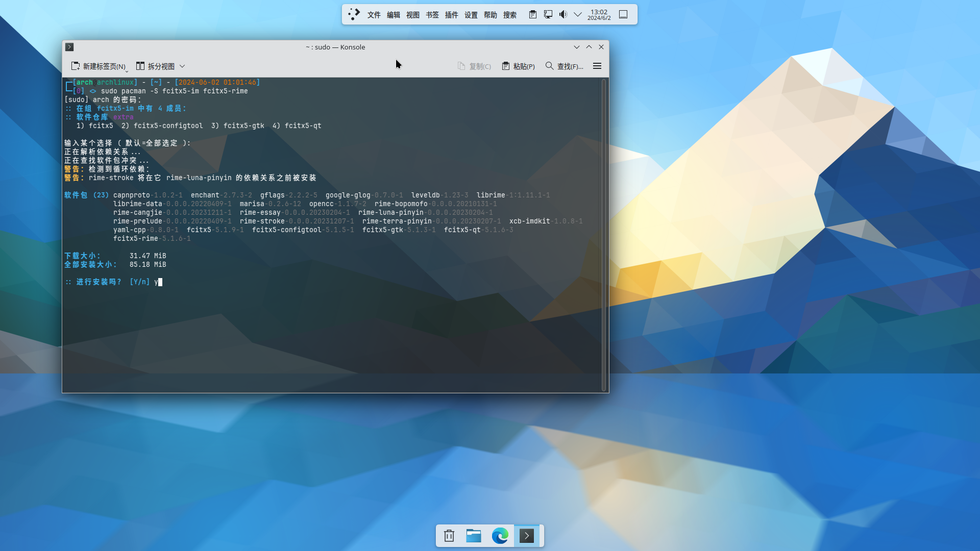Open the 文件 menu

point(374,15)
